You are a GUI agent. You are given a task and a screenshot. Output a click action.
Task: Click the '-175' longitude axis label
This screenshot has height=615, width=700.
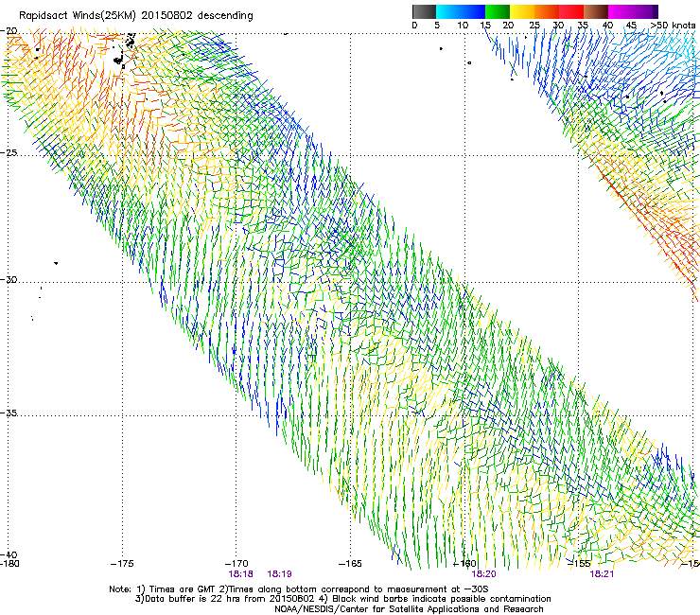coord(122,564)
